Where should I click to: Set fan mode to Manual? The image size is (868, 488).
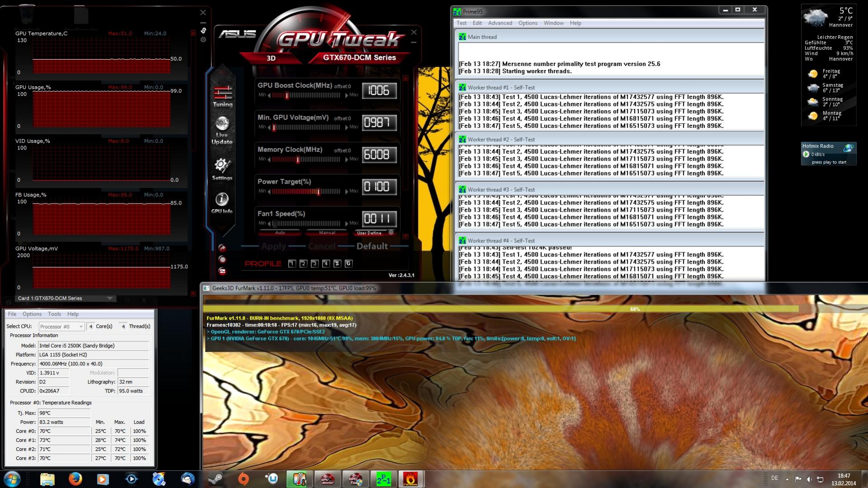327,232
